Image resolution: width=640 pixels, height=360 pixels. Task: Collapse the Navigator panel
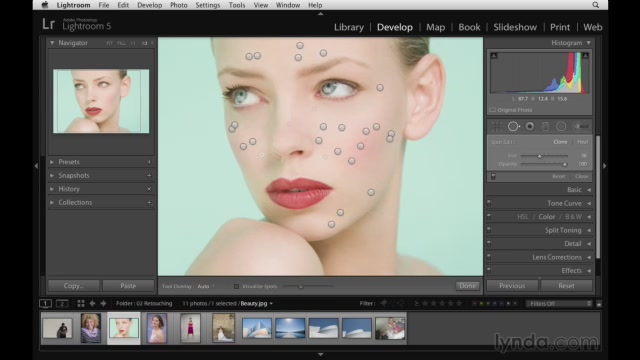tap(52, 42)
